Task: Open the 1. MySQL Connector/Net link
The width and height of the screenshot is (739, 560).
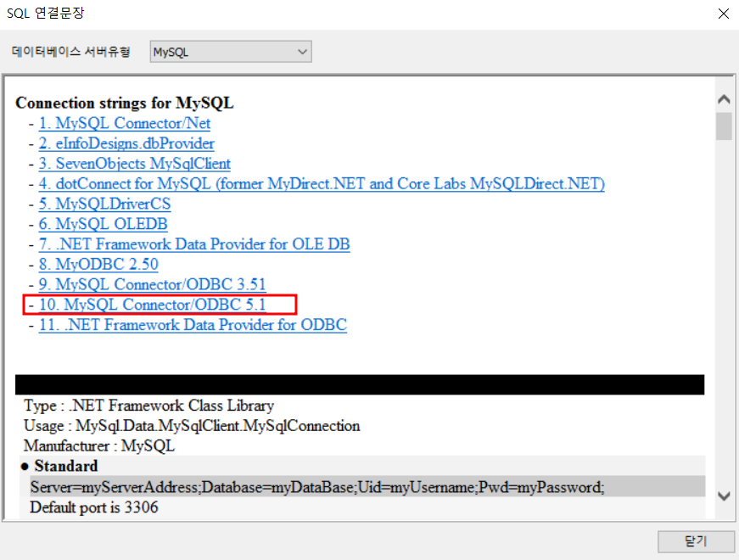Action: (x=125, y=123)
